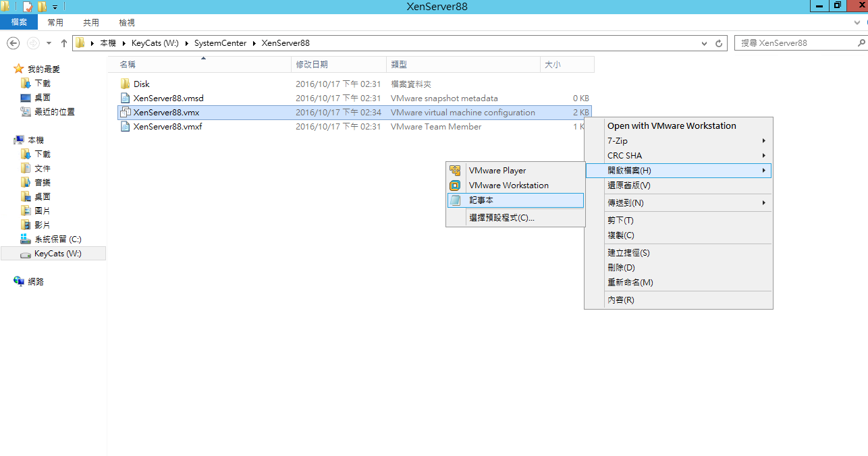Open 圖片 under 本機
Image resolution: width=868 pixels, height=456 pixels.
(x=43, y=210)
